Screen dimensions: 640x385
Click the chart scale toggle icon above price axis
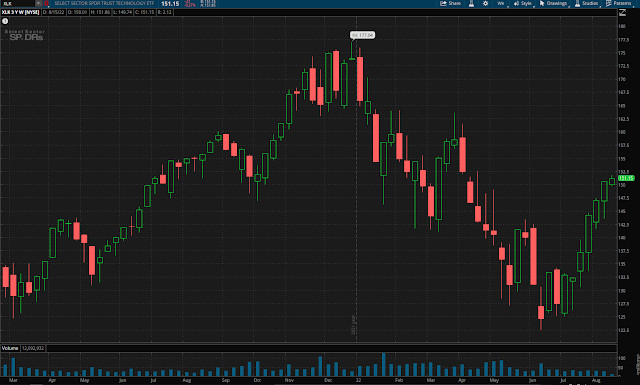click(x=622, y=13)
